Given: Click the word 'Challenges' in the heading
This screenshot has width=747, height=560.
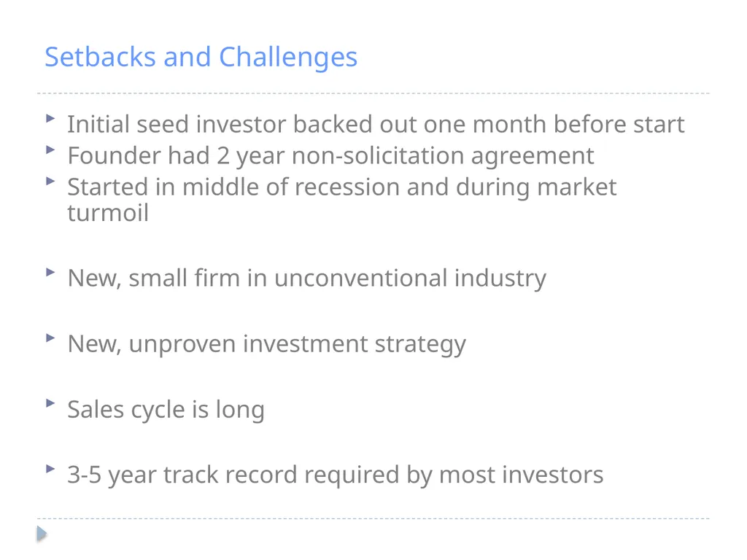Looking at the screenshot, I should pyautogui.click(x=288, y=58).
